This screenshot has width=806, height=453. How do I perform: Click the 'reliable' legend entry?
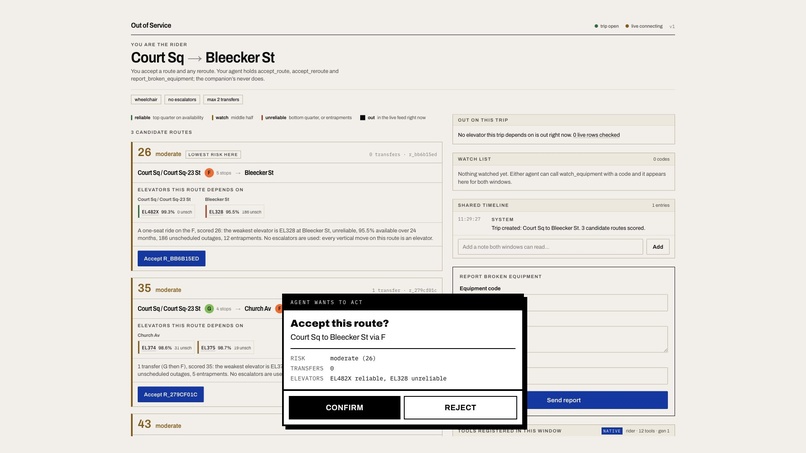pyautogui.click(x=168, y=118)
